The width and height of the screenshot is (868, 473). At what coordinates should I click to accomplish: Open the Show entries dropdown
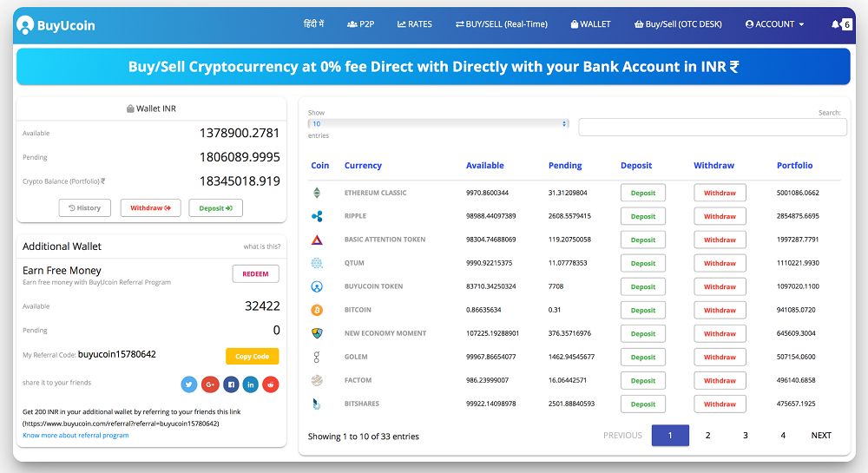click(x=438, y=124)
